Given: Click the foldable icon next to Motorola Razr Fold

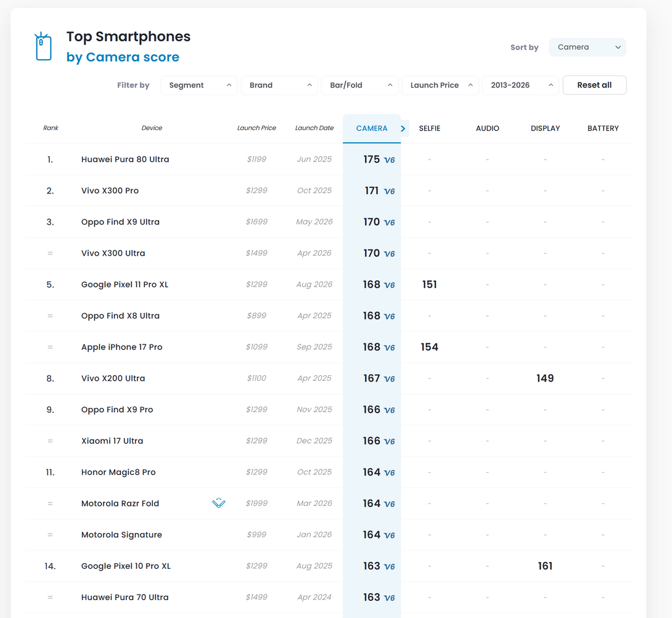Looking at the screenshot, I should [x=219, y=503].
